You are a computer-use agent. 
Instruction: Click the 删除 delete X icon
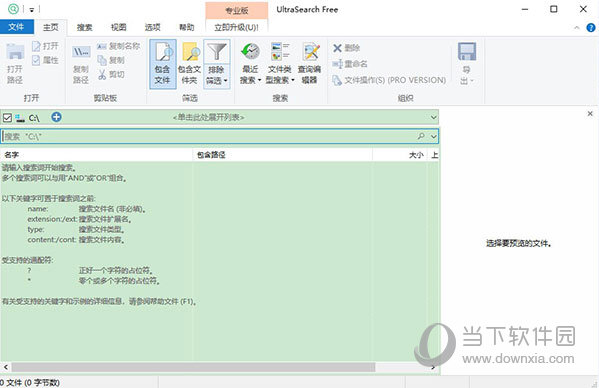coord(337,48)
